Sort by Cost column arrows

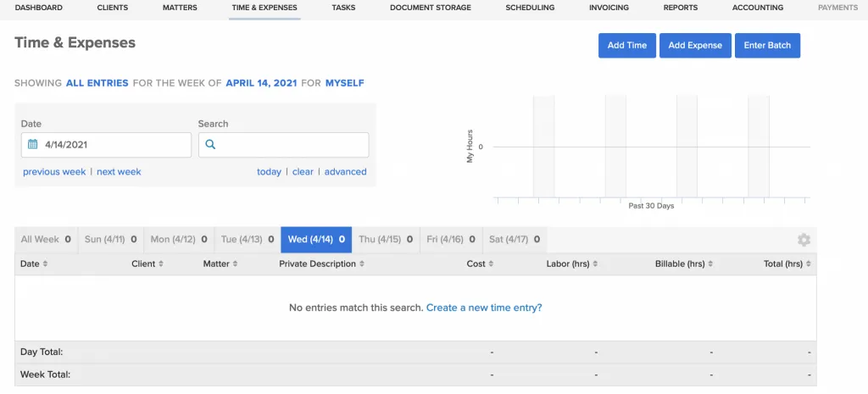[491, 264]
